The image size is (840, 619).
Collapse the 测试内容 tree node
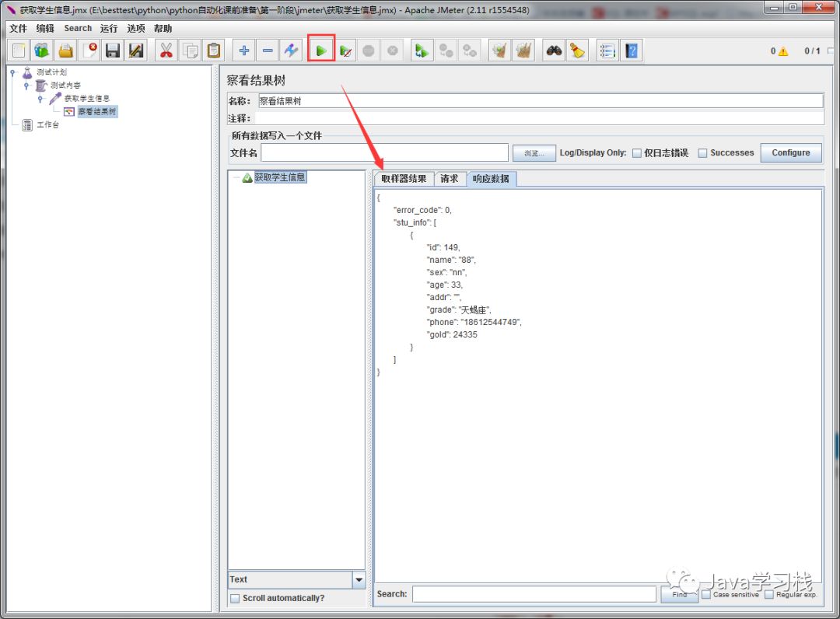click(26, 86)
